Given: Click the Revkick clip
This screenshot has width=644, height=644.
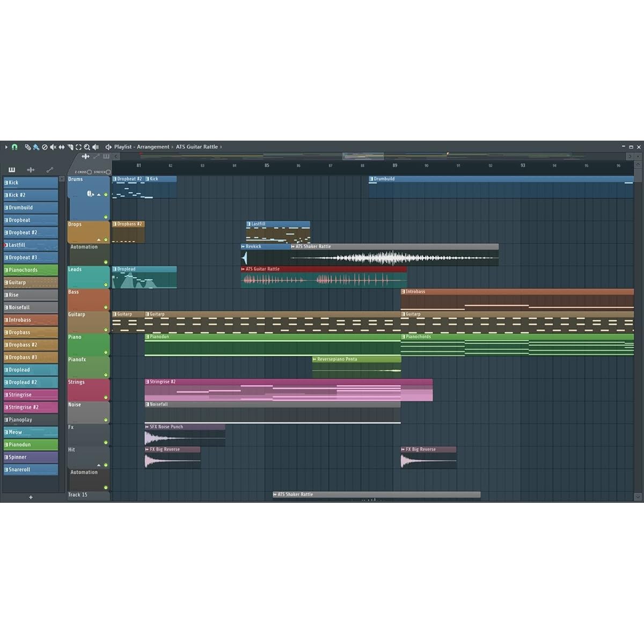Looking at the screenshot, I should (265, 255).
